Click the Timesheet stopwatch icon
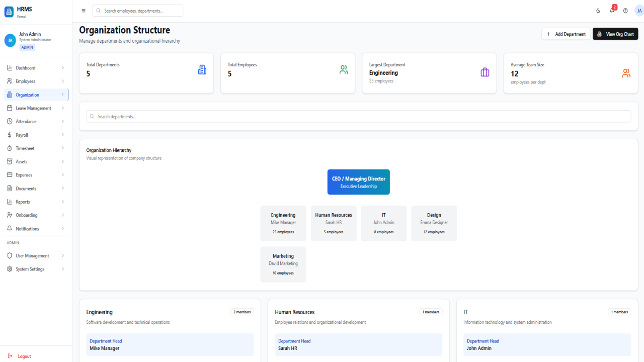644x362 pixels. click(10, 148)
